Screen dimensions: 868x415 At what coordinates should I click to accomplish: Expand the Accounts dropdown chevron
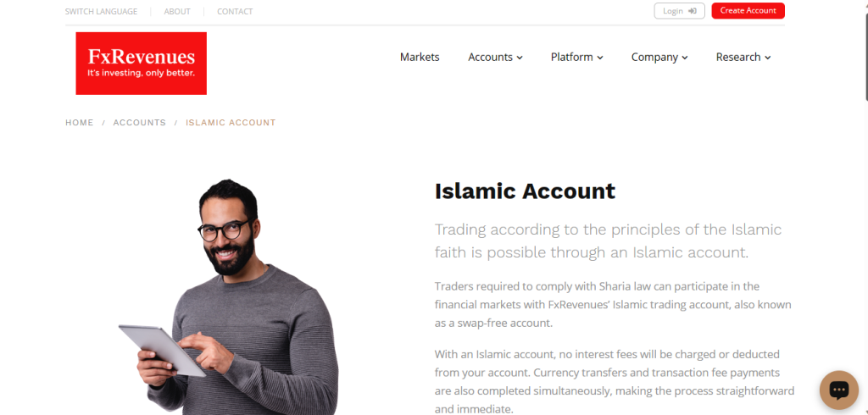click(520, 58)
